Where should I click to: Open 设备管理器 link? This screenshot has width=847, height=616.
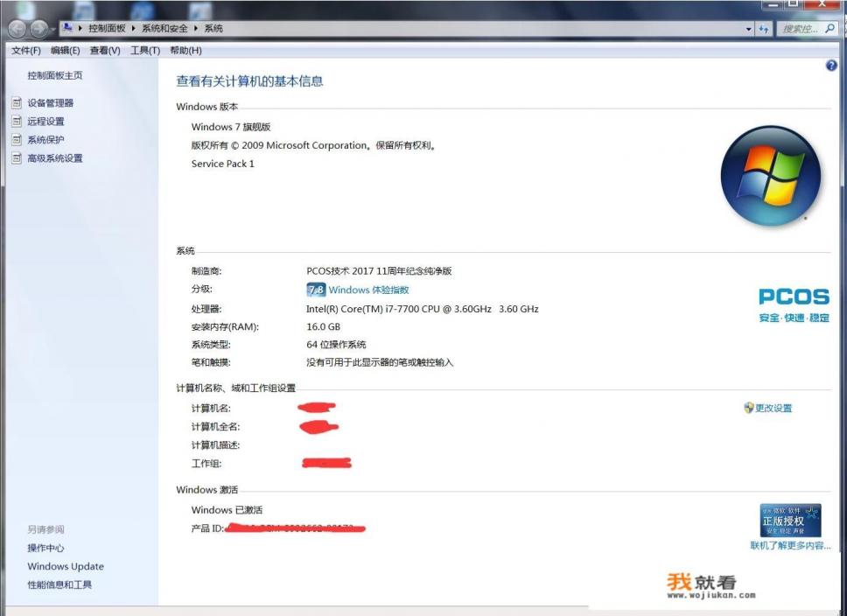(x=51, y=102)
